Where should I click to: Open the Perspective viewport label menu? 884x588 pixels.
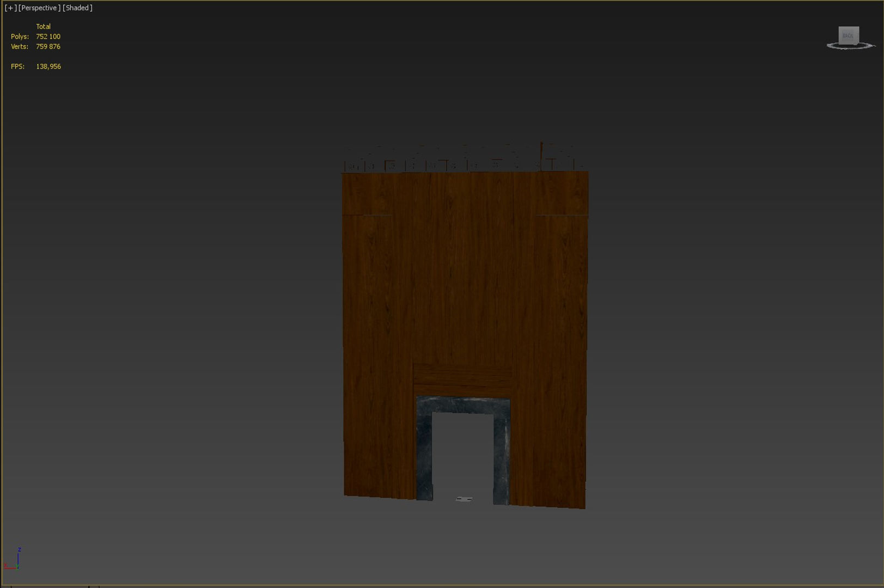tap(39, 8)
